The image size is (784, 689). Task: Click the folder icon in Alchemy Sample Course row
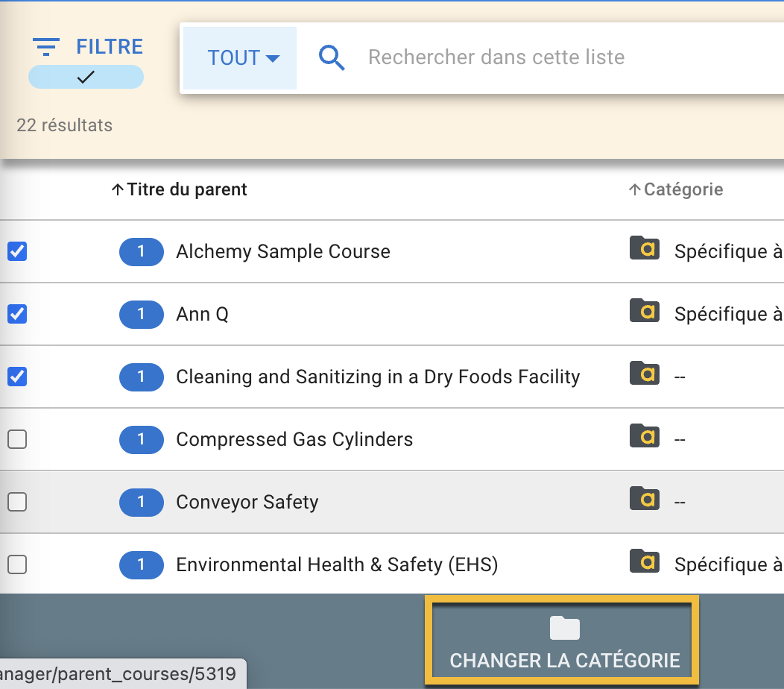click(645, 248)
